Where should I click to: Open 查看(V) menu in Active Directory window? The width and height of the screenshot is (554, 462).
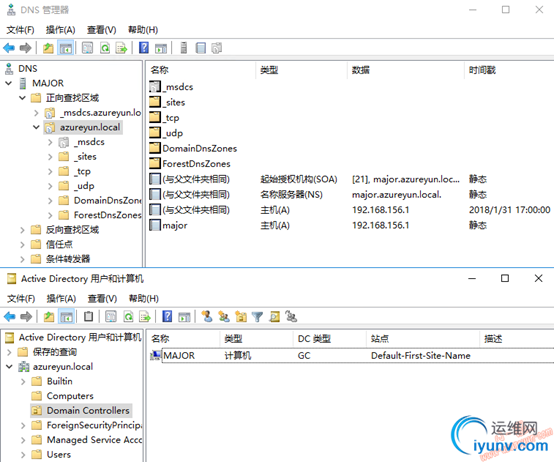tap(102, 298)
